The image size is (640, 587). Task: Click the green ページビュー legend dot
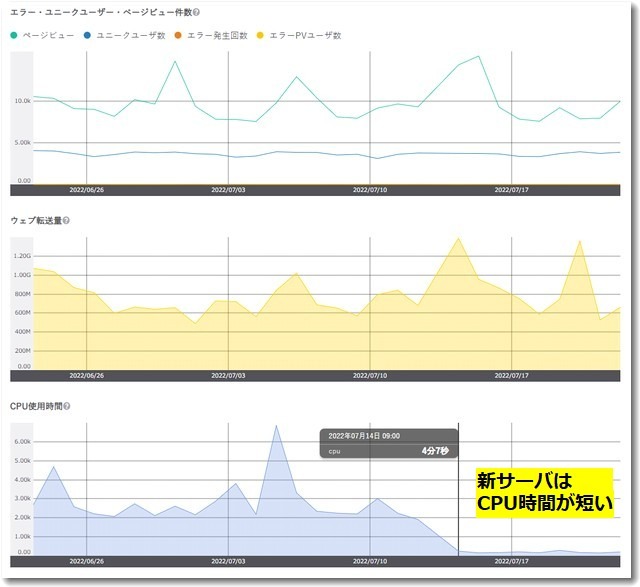click(x=14, y=35)
